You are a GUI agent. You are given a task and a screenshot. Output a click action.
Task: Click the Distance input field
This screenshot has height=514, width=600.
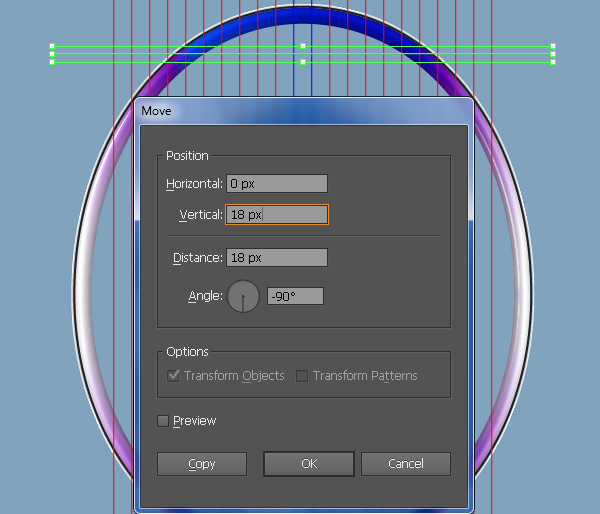tap(277, 258)
